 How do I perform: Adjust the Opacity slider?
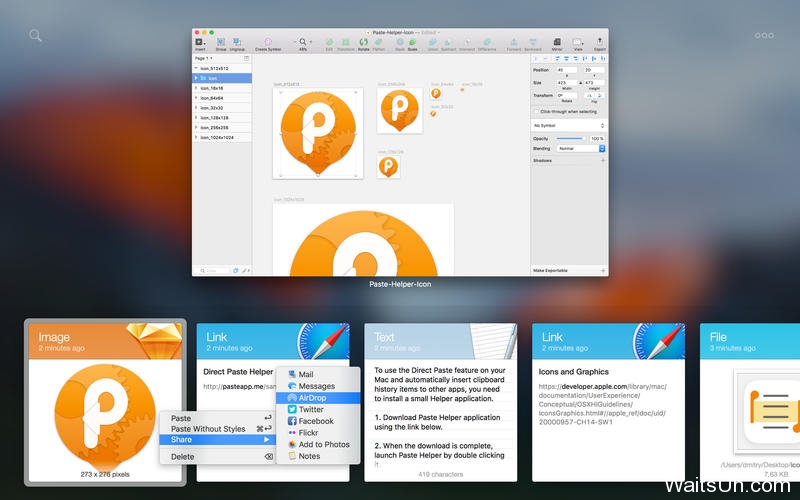[x=570, y=138]
